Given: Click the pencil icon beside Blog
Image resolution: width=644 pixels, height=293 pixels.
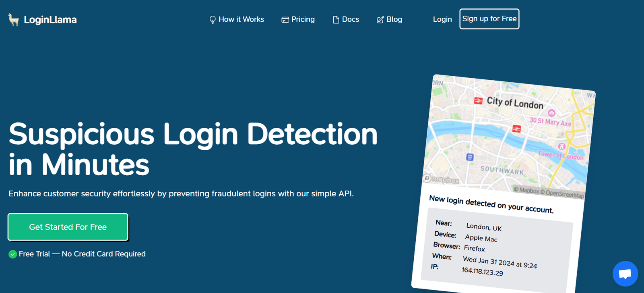Looking at the screenshot, I should [380, 20].
